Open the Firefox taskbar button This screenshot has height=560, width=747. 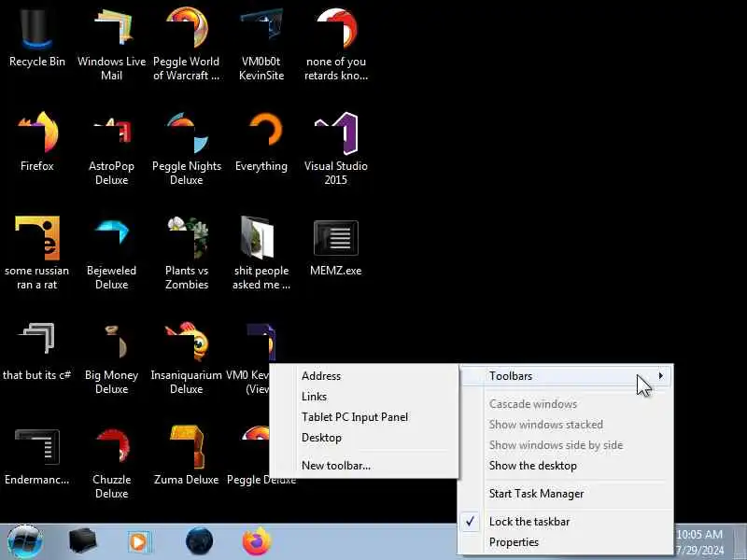(x=256, y=541)
